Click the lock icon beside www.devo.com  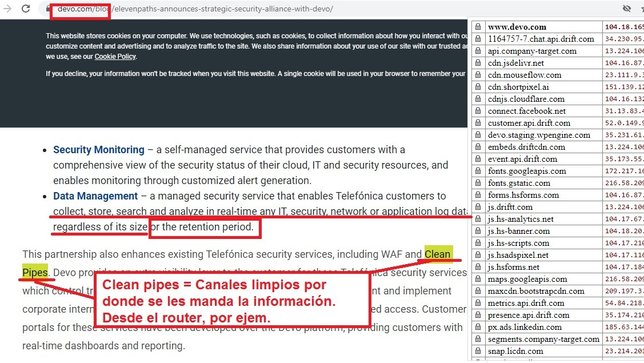[x=478, y=27]
